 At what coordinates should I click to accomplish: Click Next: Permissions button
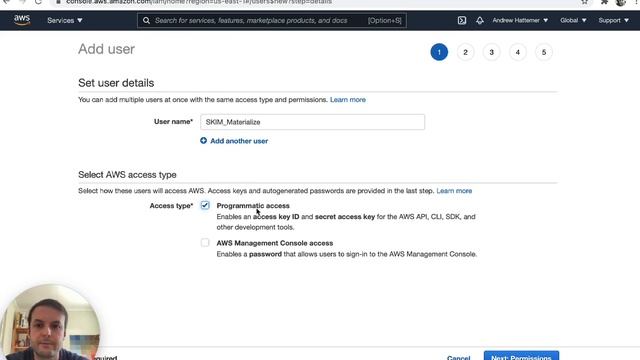[x=521, y=356]
